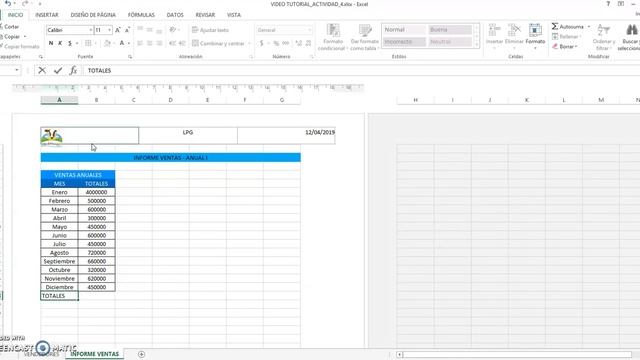
Task: Select the INFORME VENTAS sheet tab
Action: (95, 354)
